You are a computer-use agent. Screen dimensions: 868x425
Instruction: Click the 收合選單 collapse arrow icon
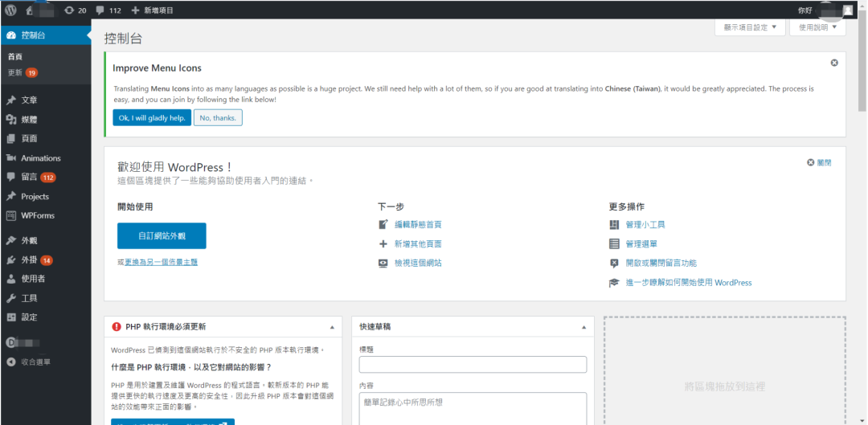pyautogui.click(x=11, y=362)
